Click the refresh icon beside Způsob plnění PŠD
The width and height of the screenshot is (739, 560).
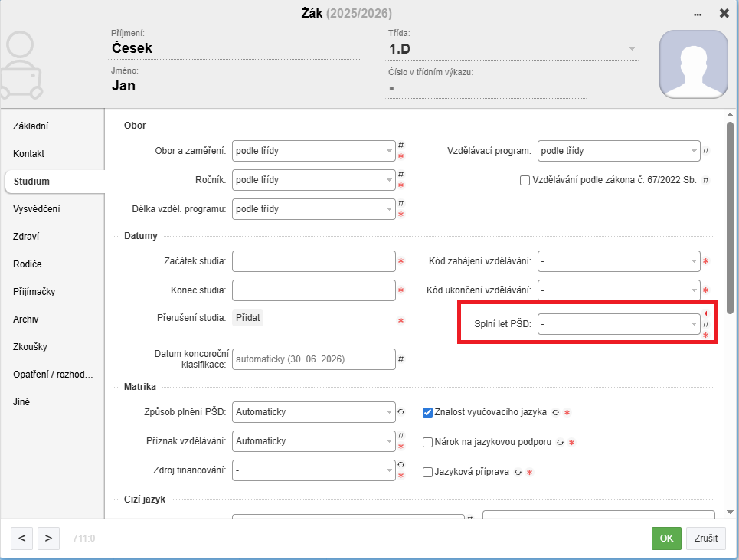(x=401, y=412)
